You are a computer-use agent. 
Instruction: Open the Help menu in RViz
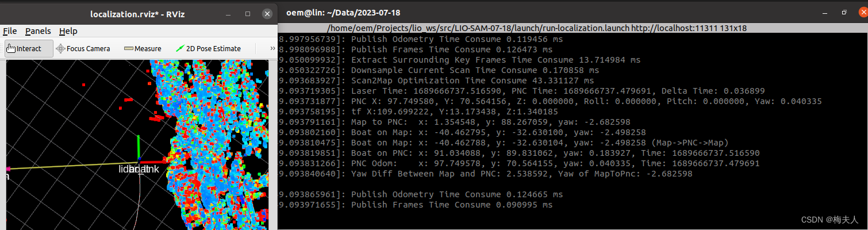tap(68, 31)
